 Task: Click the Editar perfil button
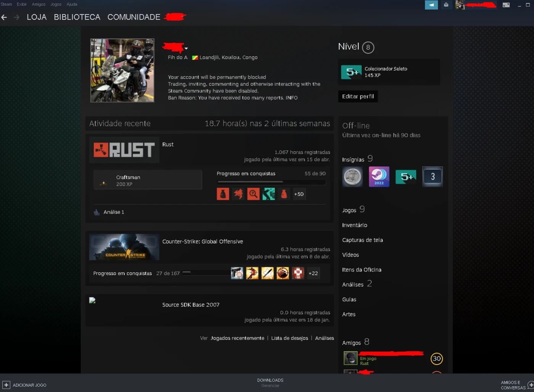(x=358, y=96)
